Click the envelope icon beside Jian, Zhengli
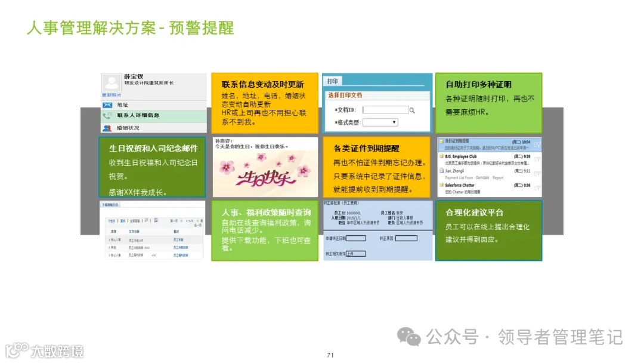 441,171
